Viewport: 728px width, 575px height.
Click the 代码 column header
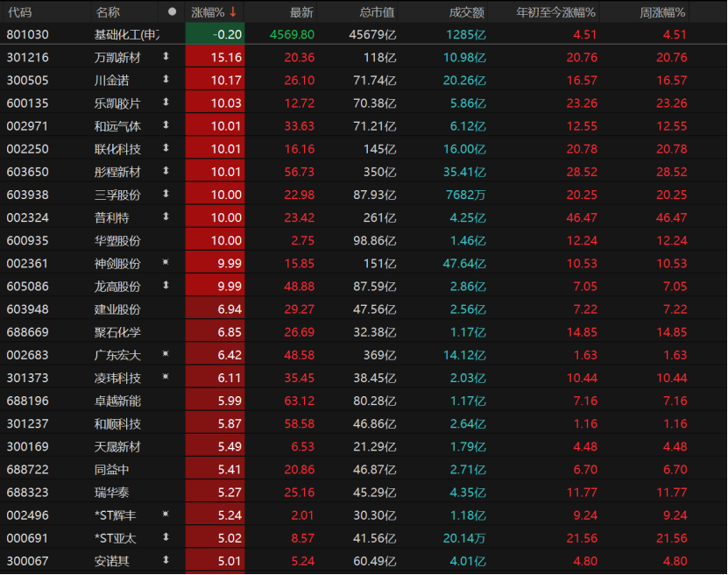tap(19, 12)
